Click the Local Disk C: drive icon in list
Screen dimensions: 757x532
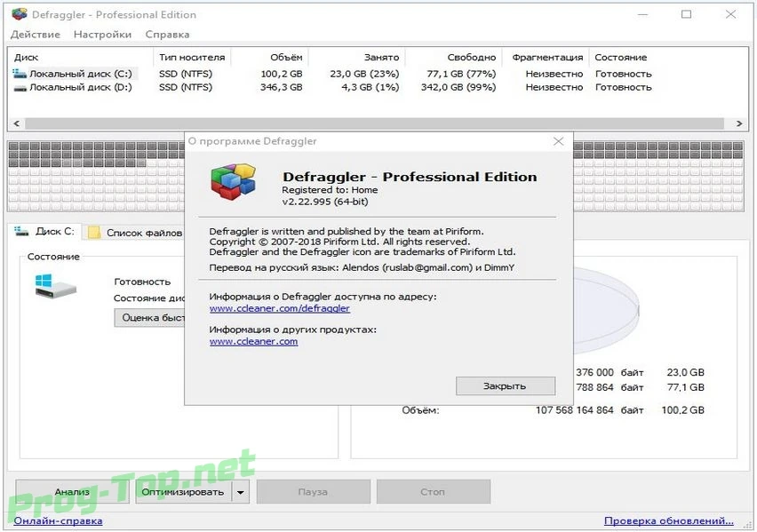(x=20, y=74)
